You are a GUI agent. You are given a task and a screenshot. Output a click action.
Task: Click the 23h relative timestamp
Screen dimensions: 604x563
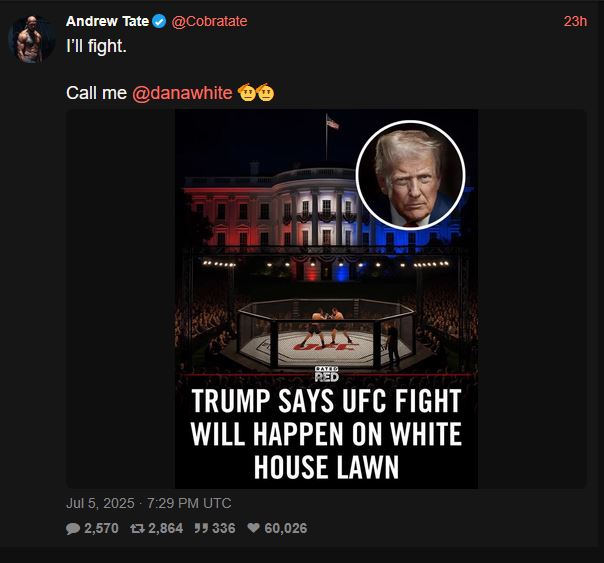[575, 22]
